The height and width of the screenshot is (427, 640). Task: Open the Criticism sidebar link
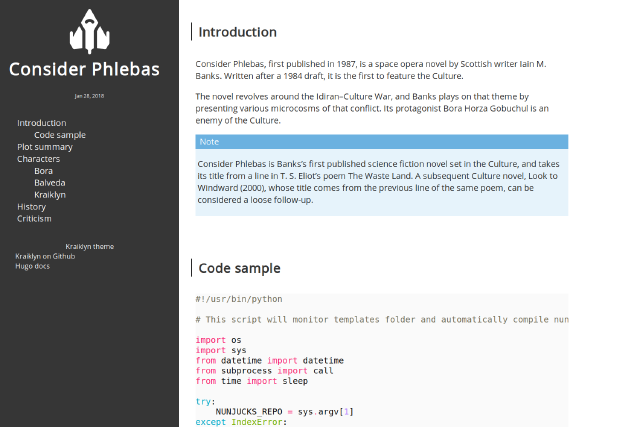pyautogui.click(x=34, y=219)
